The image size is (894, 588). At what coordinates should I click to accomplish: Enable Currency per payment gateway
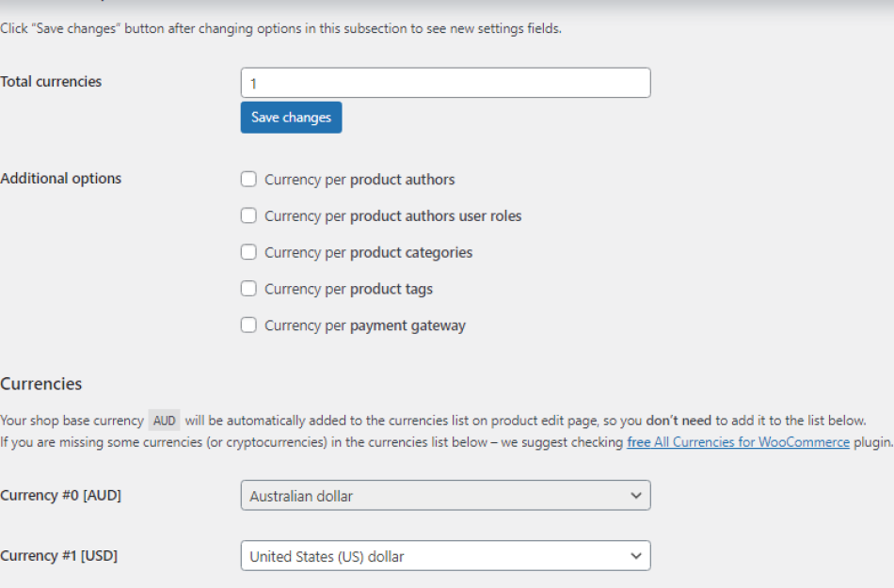click(248, 325)
